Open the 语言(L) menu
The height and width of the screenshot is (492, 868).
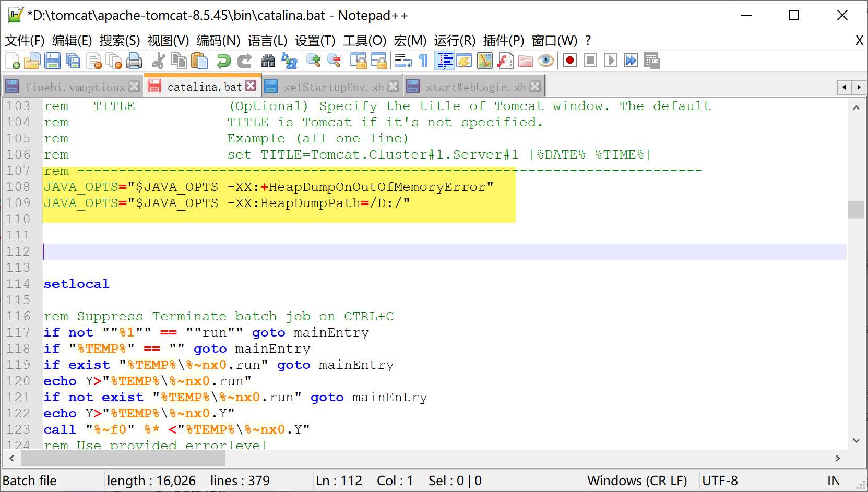pos(267,41)
